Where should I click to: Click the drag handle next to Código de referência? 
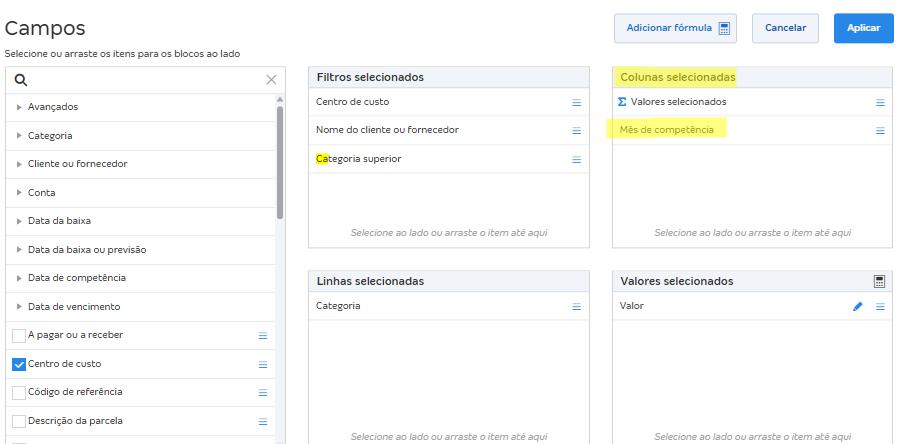click(263, 393)
